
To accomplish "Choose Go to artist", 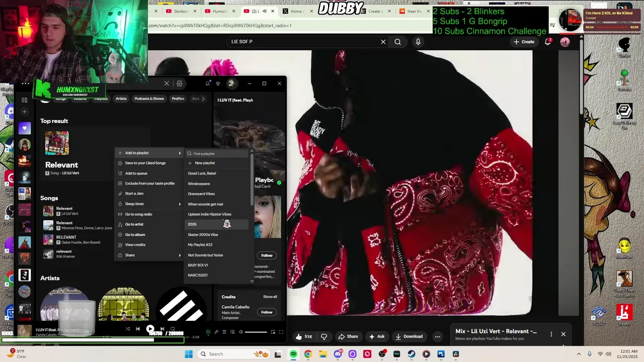I will click(x=149, y=224).
